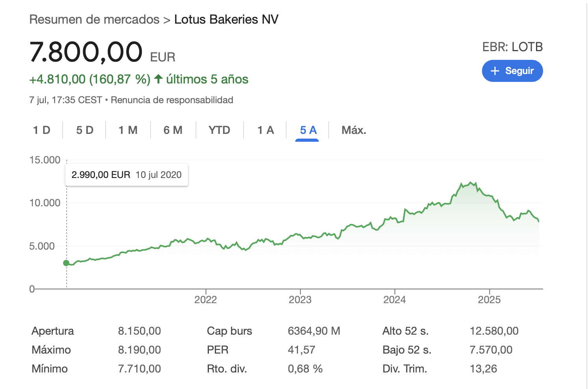The image size is (588, 389).
Task: Switch to the 6 M range tab
Action: 173,130
